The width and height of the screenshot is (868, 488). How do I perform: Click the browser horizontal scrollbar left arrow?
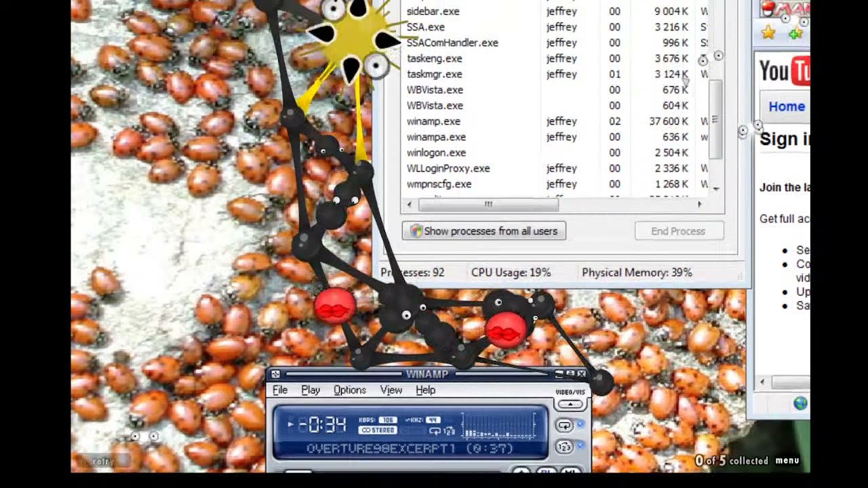click(763, 383)
